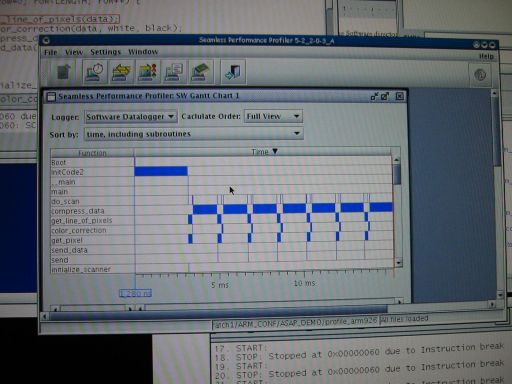Expand the Sort by time dropdown

(193, 134)
